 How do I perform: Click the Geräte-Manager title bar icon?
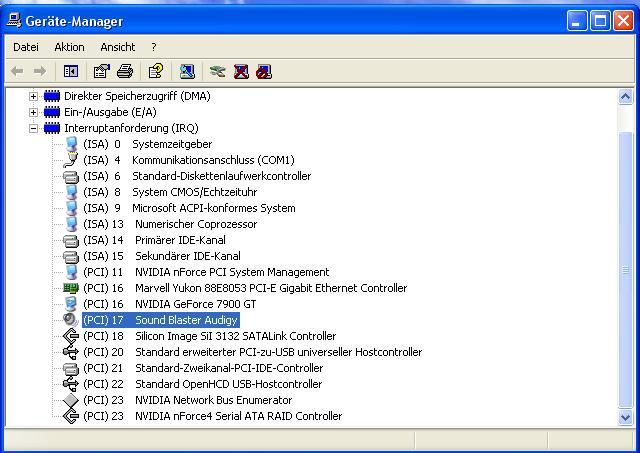pos(13,20)
